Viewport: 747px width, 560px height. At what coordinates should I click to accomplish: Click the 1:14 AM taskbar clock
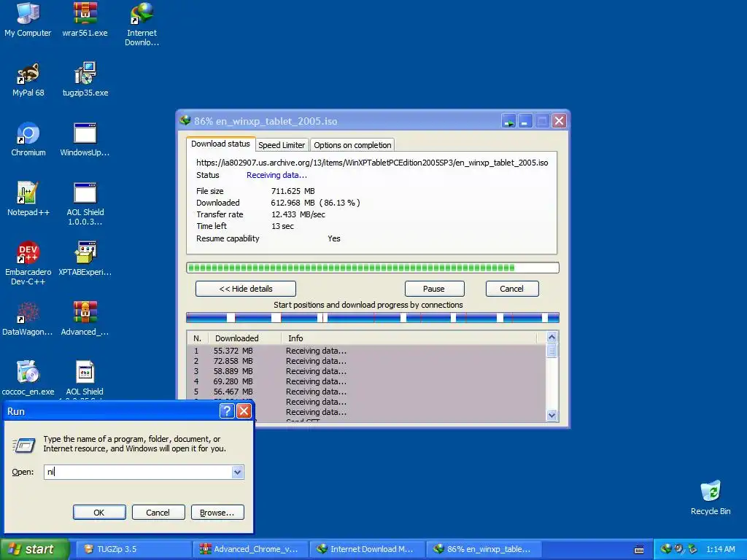click(720, 550)
